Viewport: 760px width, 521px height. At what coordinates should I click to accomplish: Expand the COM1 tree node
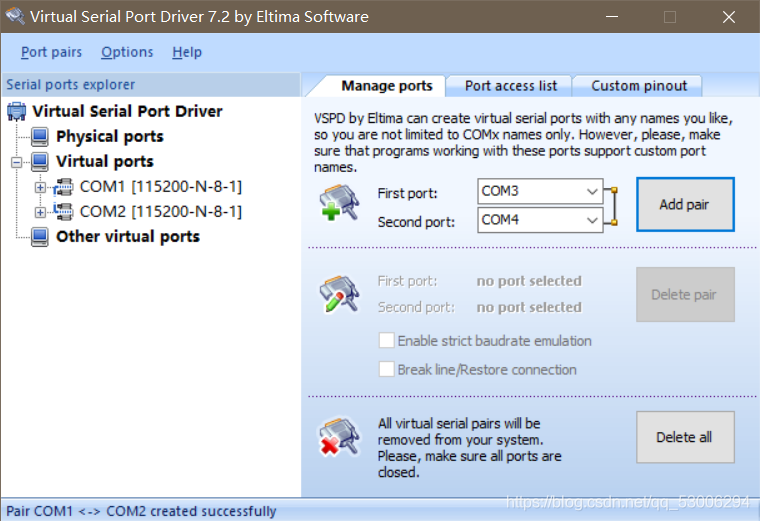tap(40, 187)
